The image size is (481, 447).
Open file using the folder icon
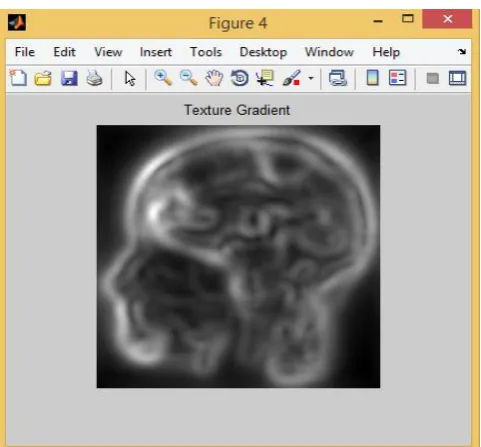point(43,79)
